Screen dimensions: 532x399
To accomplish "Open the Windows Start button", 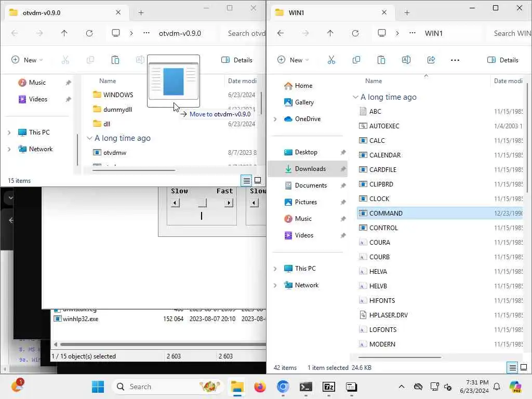I will [98, 387].
